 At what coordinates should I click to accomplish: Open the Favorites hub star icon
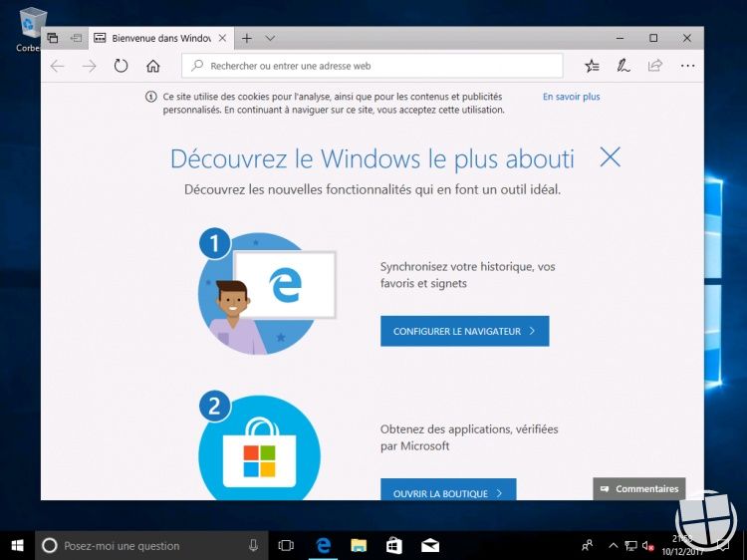point(592,66)
